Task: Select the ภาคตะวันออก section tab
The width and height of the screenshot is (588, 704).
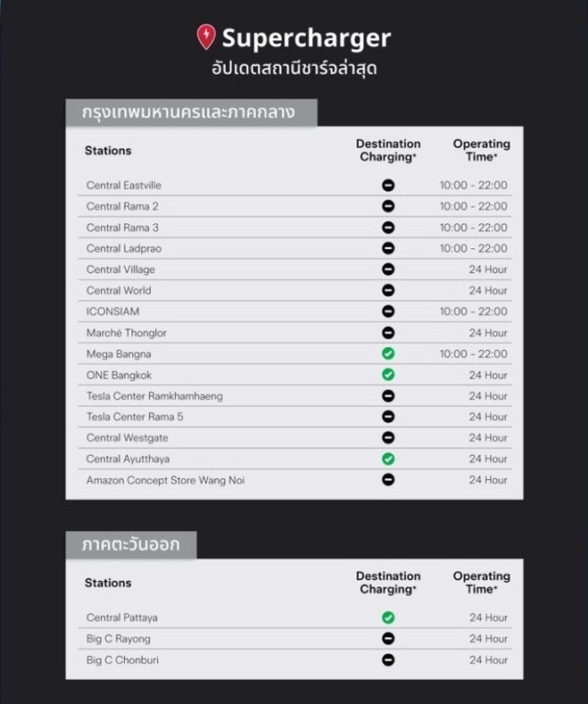Action: pyautogui.click(x=131, y=545)
